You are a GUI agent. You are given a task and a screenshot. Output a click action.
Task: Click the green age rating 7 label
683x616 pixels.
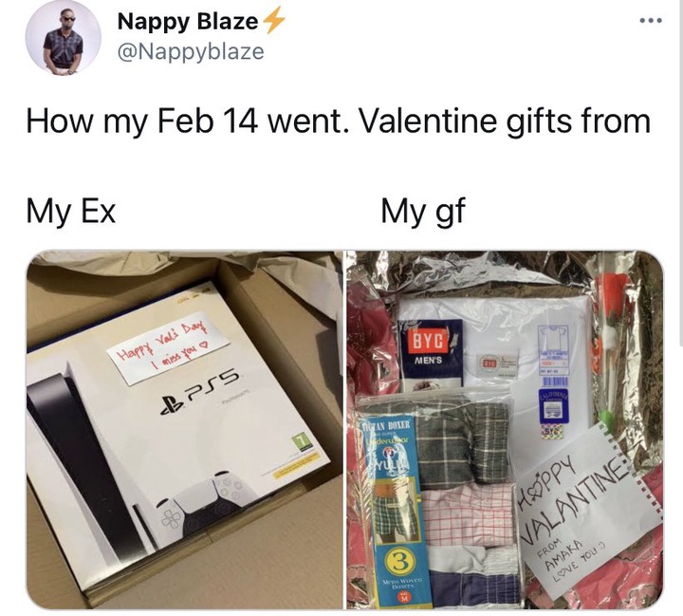[x=302, y=441]
